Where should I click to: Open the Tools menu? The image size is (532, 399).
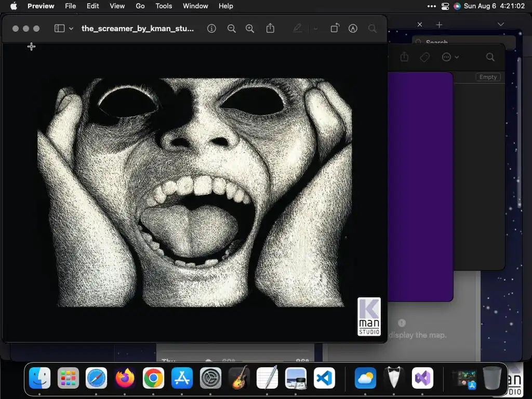click(164, 6)
